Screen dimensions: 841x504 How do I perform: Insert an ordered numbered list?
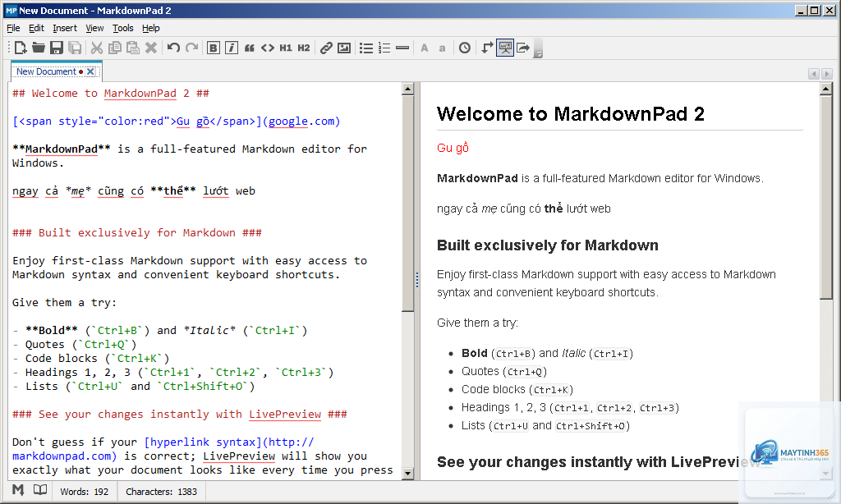pos(384,48)
